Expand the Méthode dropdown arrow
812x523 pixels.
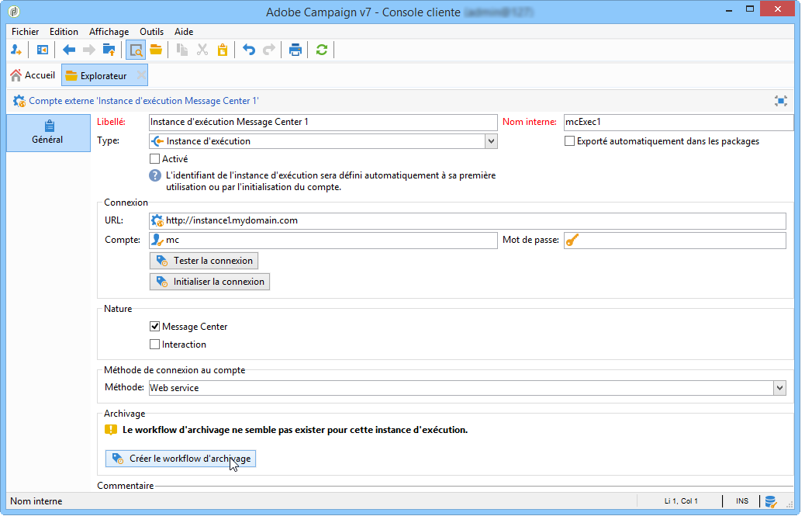pos(779,388)
